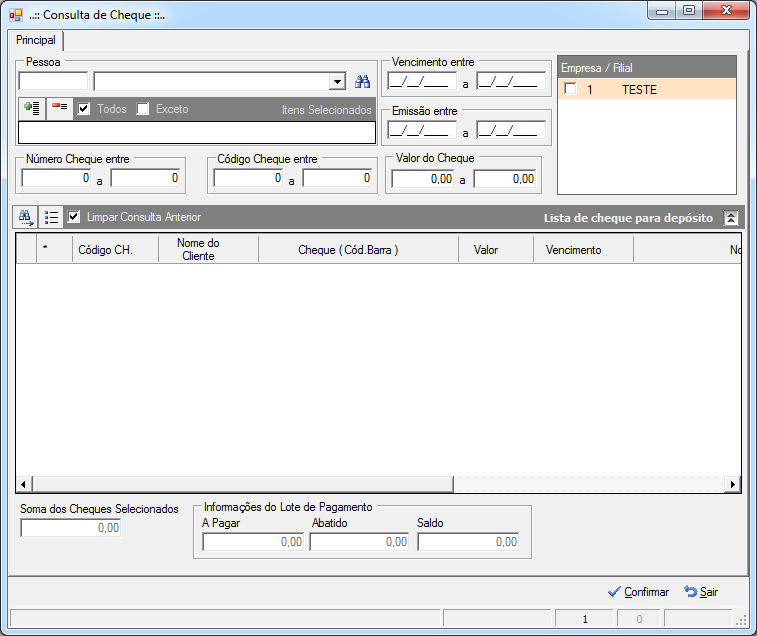Click the first Vencimento entre date field
Viewport: 757px width, 636px height.
point(421,81)
